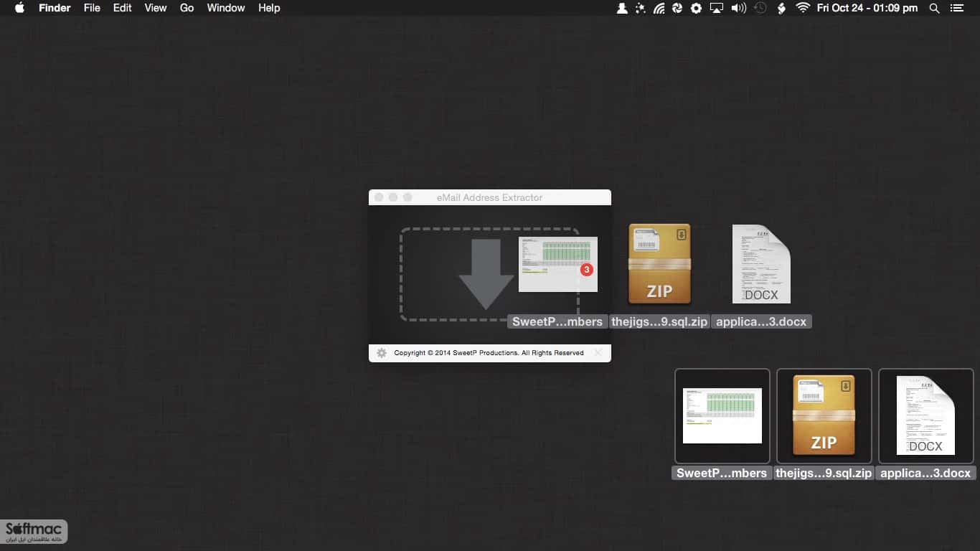Click the dragged spreadsheet thumbnail with badge 3
The height and width of the screenshot is (551, 980).
tap(558, 264)
